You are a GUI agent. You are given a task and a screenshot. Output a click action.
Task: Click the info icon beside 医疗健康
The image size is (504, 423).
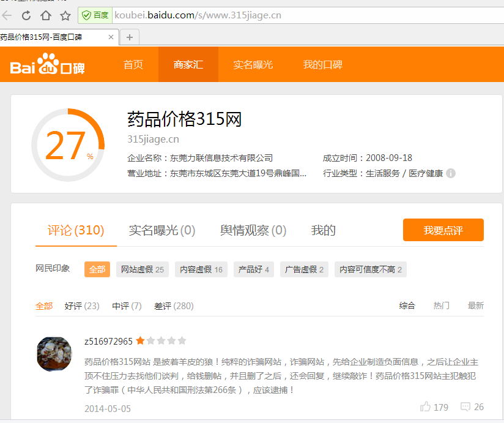coord(451,173)
